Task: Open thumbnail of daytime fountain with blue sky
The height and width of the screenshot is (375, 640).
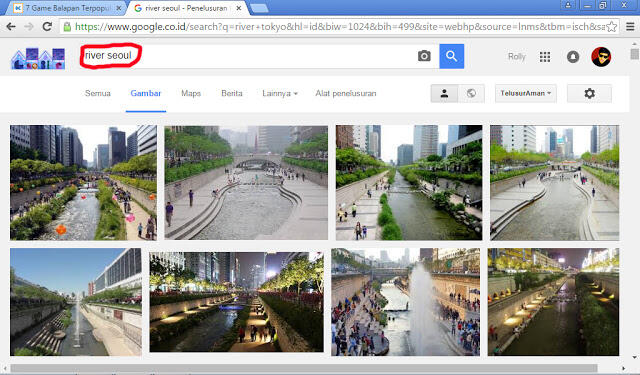Action: click(76, 302)
